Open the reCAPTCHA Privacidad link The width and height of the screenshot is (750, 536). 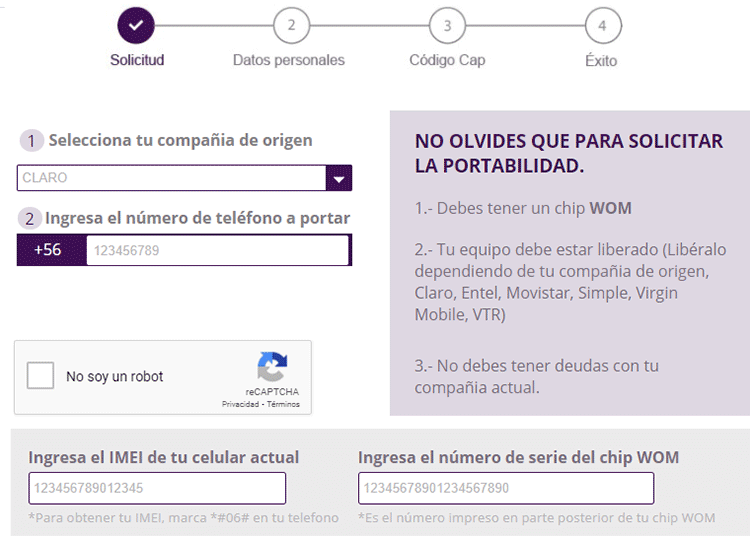coord(240,404)
